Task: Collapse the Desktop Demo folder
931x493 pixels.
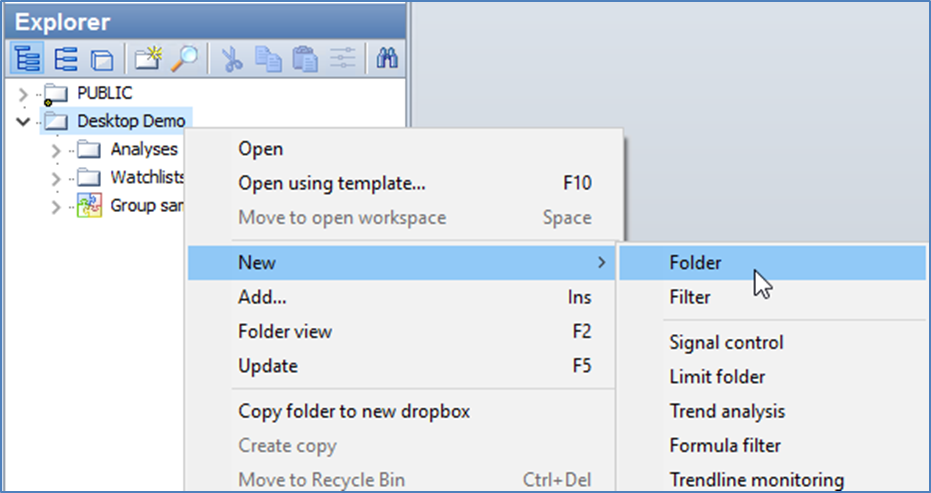Action: 24,122
